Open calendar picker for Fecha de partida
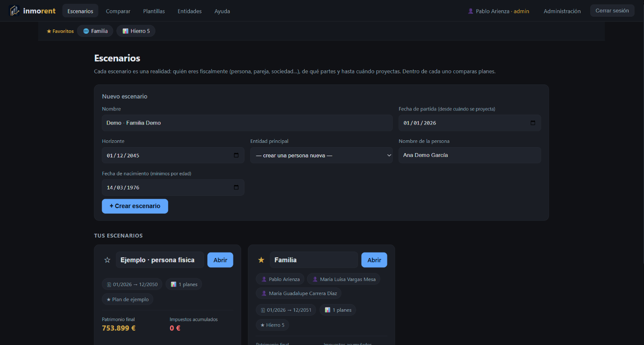The image size is (644, 345). [x=533, y=123]
